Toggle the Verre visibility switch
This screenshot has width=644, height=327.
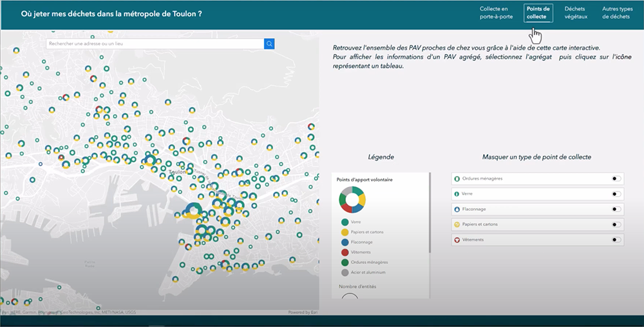click(x=616, y=194)
